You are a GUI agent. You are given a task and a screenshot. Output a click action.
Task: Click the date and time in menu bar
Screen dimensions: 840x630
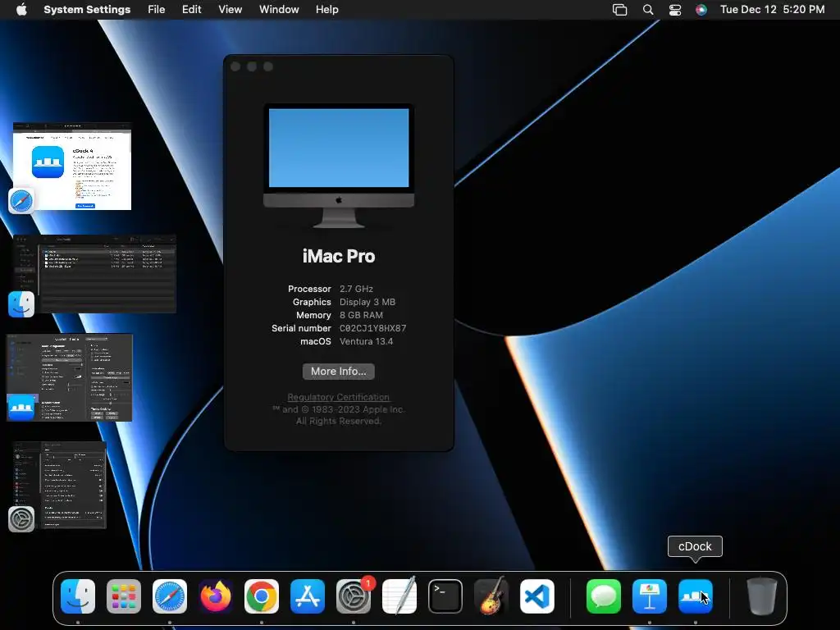772,10
